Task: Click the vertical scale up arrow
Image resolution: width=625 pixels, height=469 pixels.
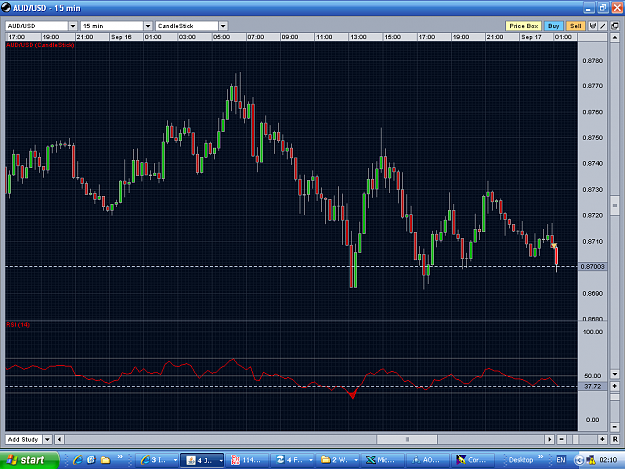Action: point(615,38)
